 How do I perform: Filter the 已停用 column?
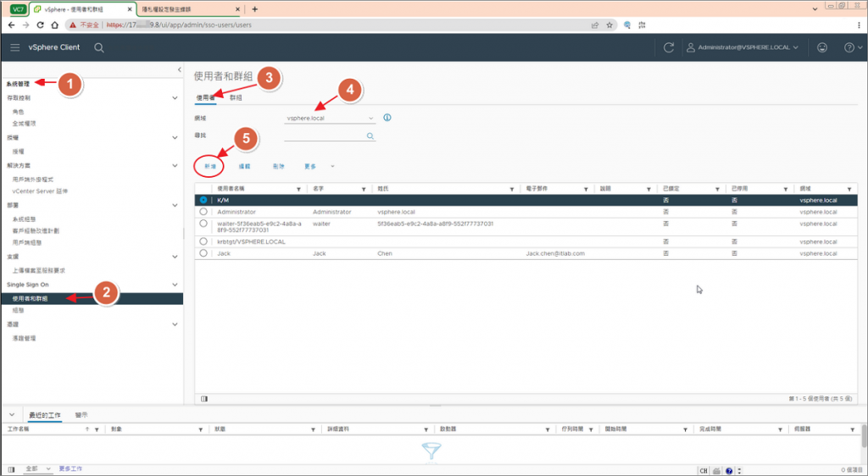click(786, 189)
